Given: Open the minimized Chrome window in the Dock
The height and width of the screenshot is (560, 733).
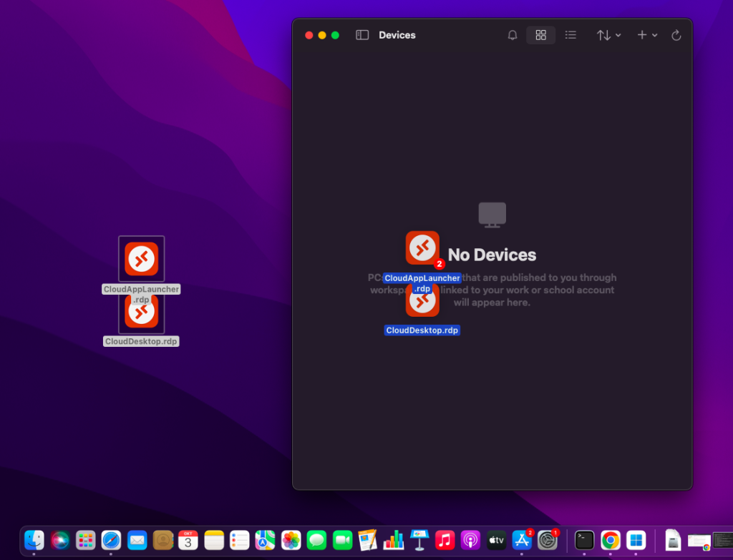Looking at the screenshot, I should [x=699, y=542].
